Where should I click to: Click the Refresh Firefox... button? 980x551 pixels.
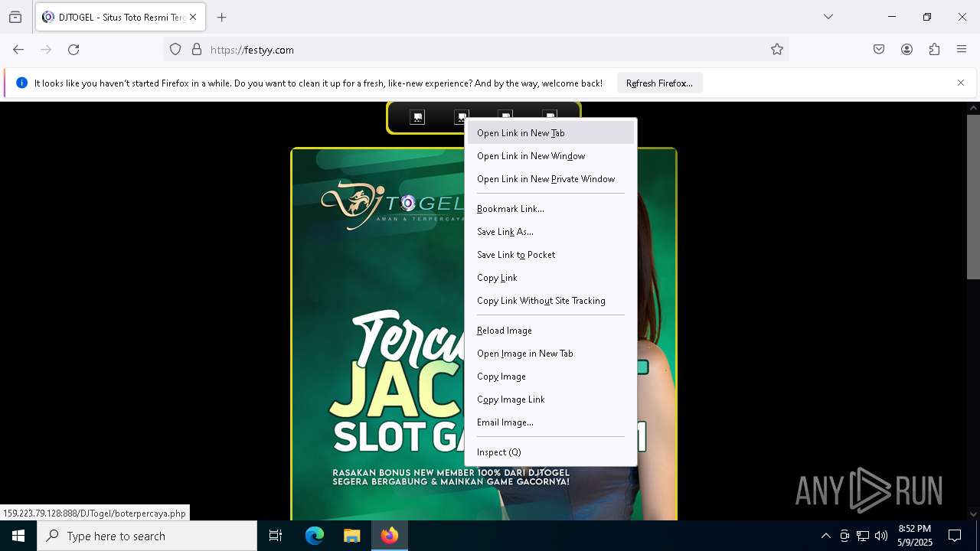(x=659, y=83)
